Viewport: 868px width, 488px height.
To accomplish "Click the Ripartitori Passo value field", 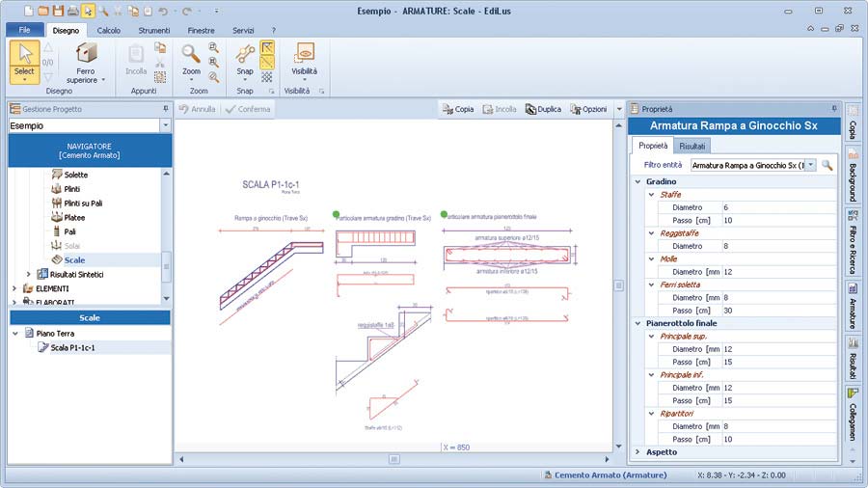I will tap(779, 440).
